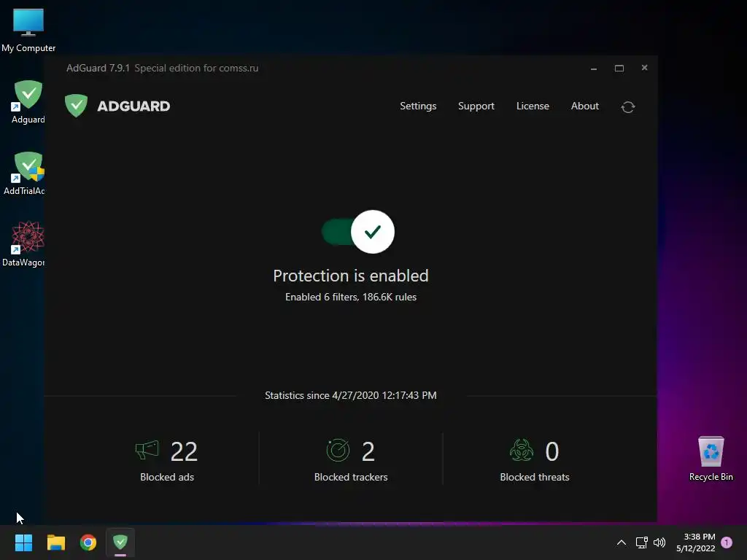Expand the hidden system tray icons
The height and width of the screenshot is (560, 747).
pos(622,542)
